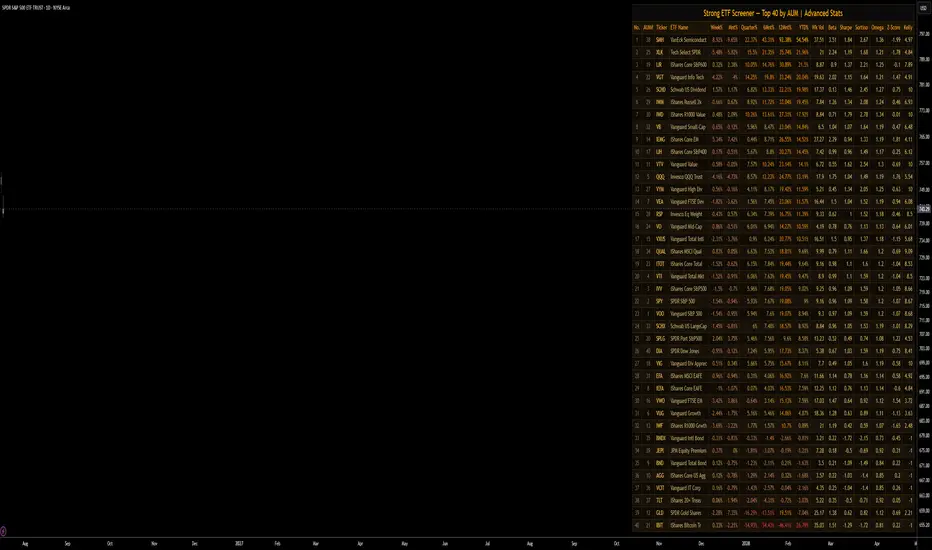Click the 'JPM Equity Premium' ETF name cell
This screenshot has height=550, width=932.
[x=688, y=451]
